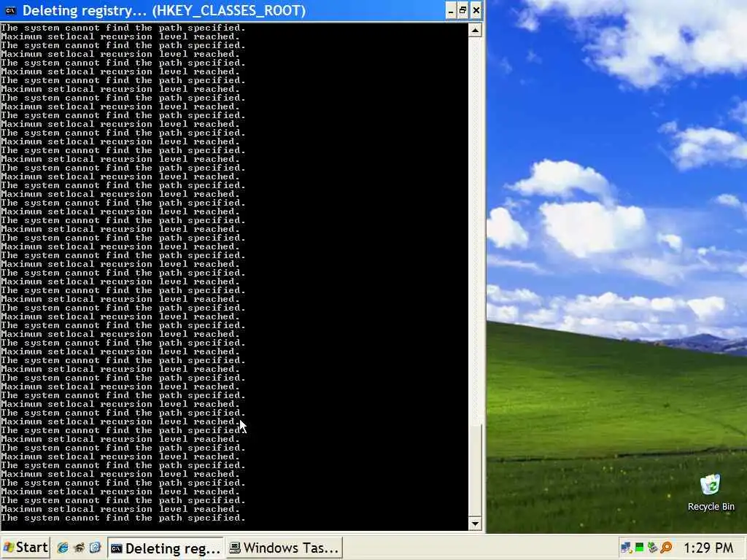Click the Safely Remove Hardware tray icon

coord(653,548)
